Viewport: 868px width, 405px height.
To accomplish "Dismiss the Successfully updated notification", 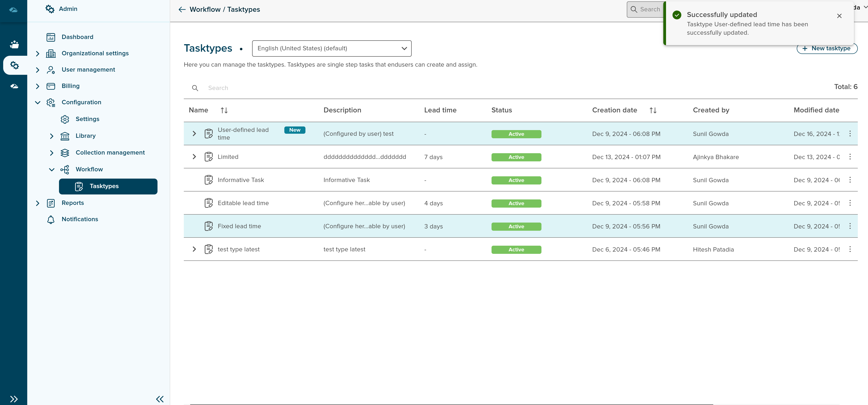I will click(839, 16).
